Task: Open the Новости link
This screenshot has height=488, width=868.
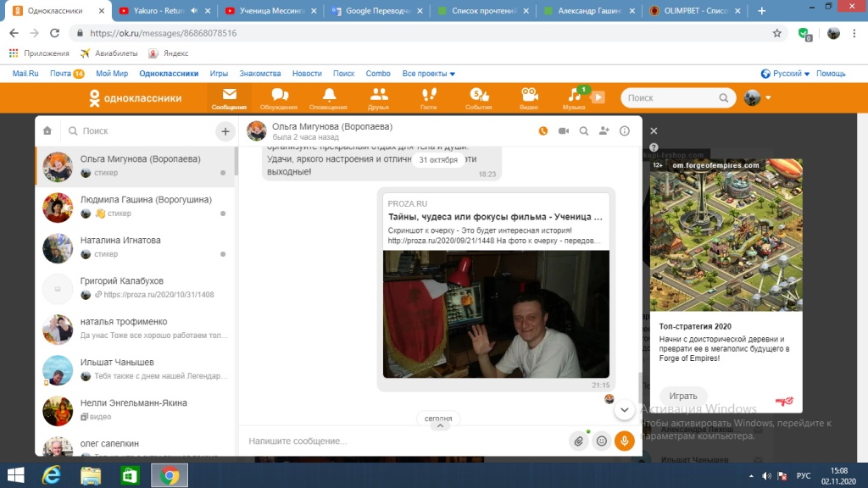Action: (307, 74)
